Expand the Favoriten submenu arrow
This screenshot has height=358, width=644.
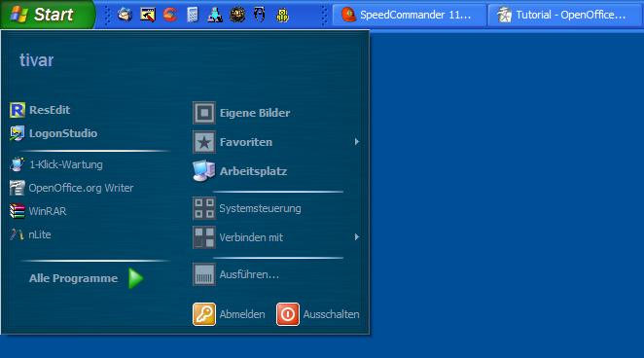click(356, 142)
